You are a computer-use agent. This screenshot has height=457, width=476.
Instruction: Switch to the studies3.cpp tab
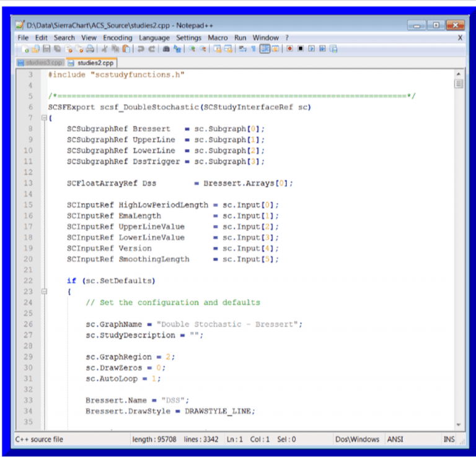coord(41,63)
